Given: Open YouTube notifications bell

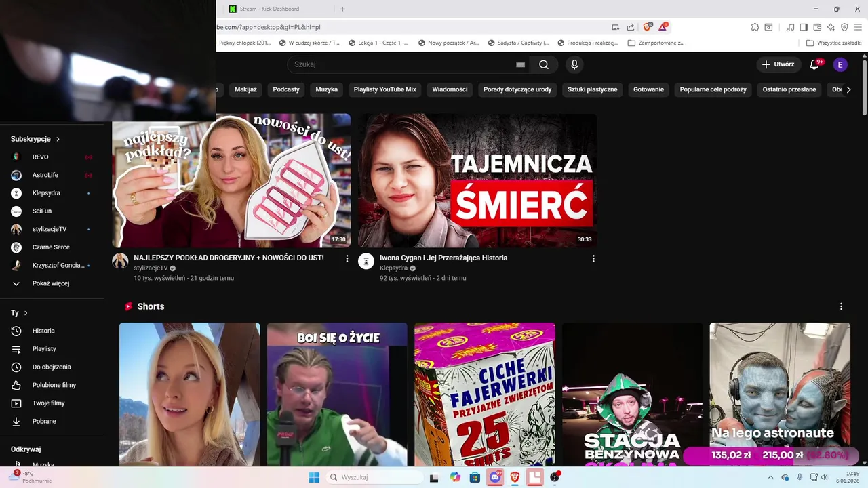Looking at the screenshot, I should point(815,64).
